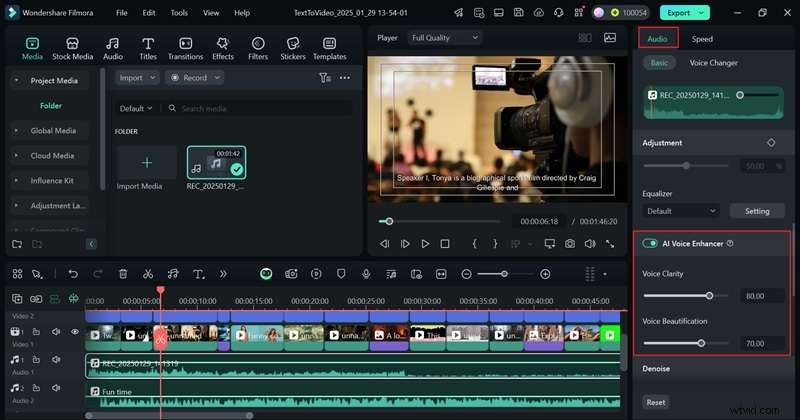This screenshot has height=420, width=800.
Task: Click the save project icon in title bar
Action: (x=518, y=13)
